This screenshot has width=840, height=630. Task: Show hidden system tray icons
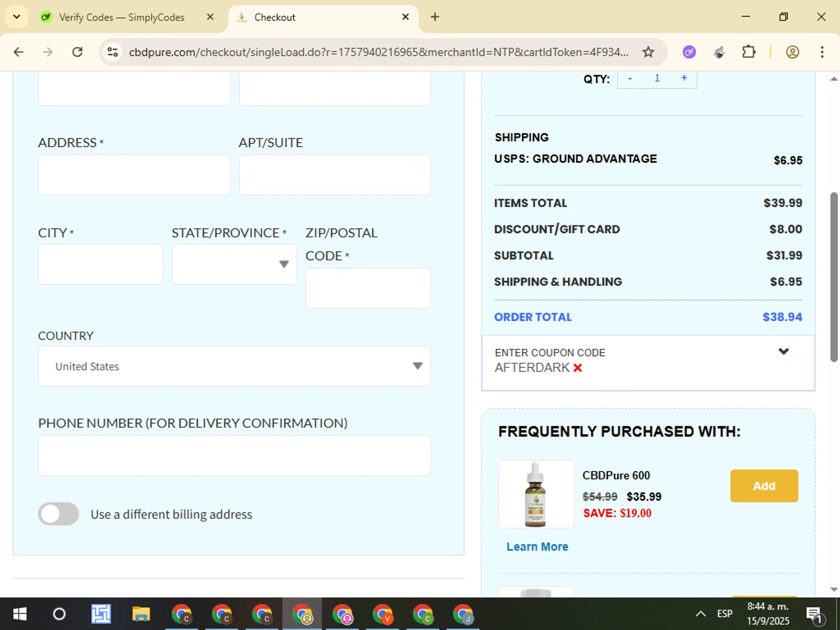tap(700, 614)
